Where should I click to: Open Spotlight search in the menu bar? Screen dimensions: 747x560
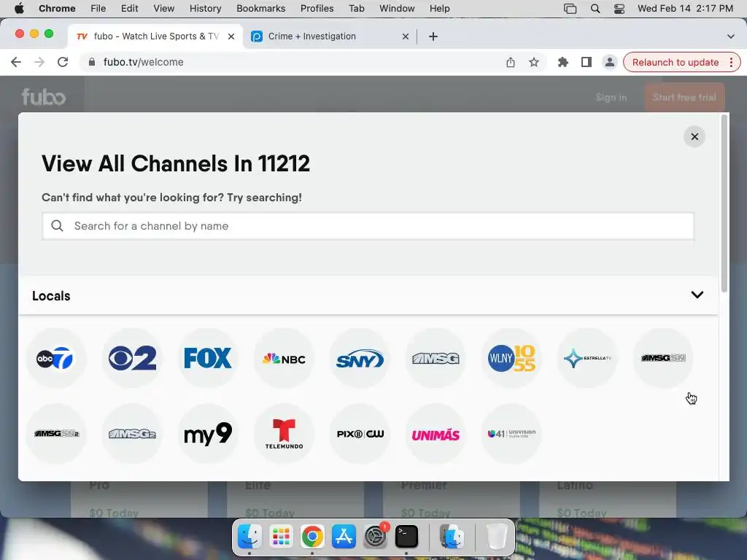pos(595,8)
